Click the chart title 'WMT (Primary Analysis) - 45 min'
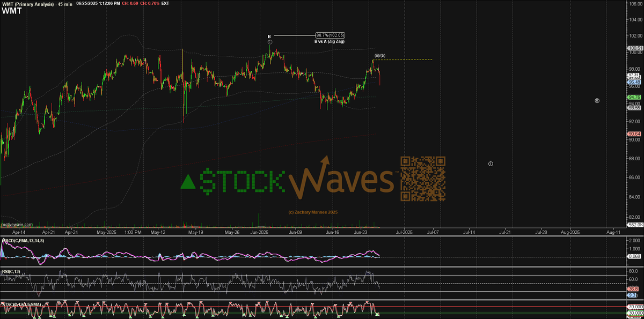The height and width of the screenshot is (319, 644). tap(38, 3)
